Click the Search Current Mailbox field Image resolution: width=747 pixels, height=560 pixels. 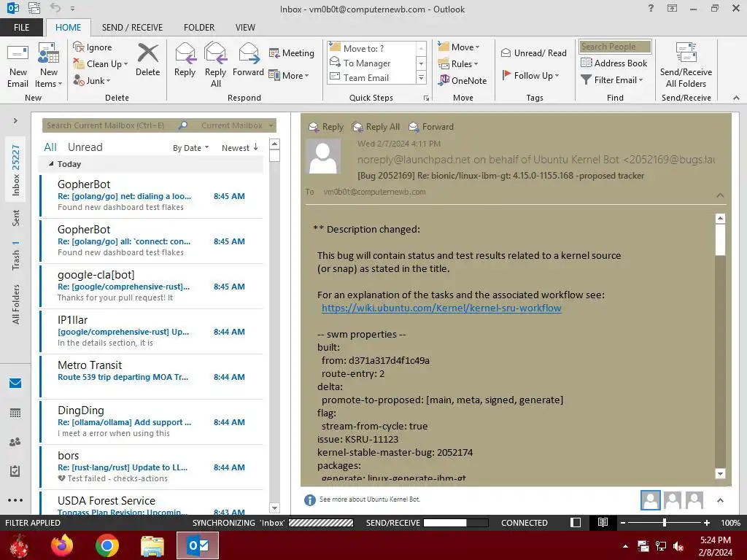pyautogui.click(x=109, y=125)
